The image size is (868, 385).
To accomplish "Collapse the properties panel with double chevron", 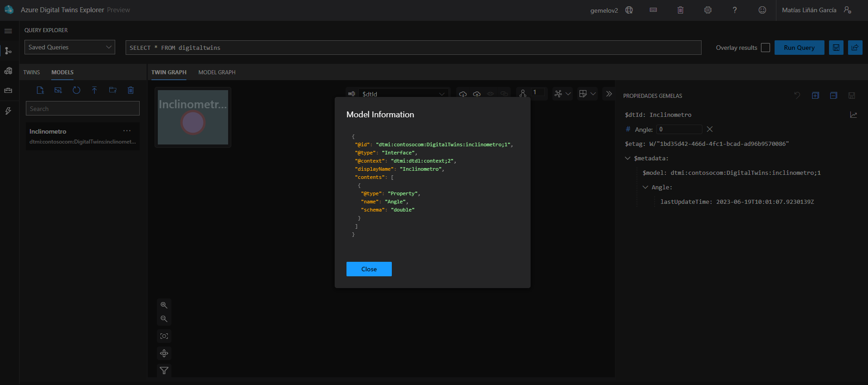I will (609, 94).
